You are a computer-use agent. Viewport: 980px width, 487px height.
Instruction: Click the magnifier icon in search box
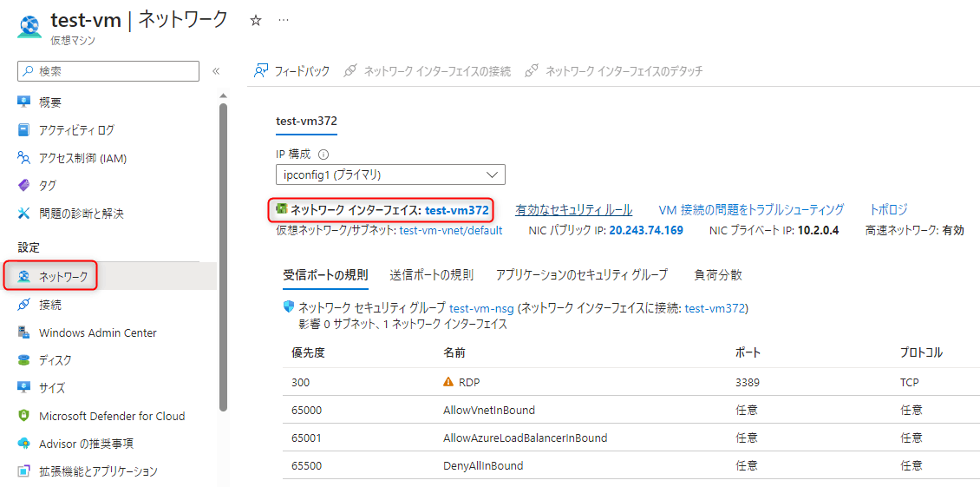click(28, 71)
